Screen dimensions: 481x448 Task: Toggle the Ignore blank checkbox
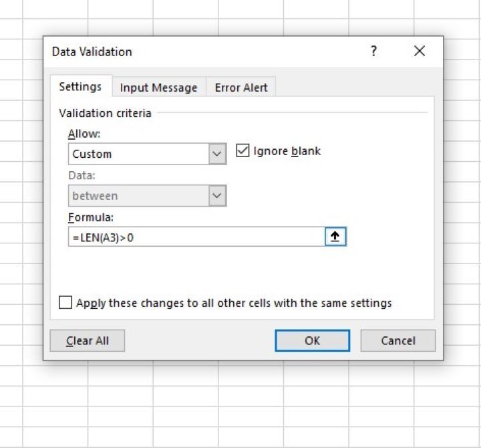(x=243, y=151)
